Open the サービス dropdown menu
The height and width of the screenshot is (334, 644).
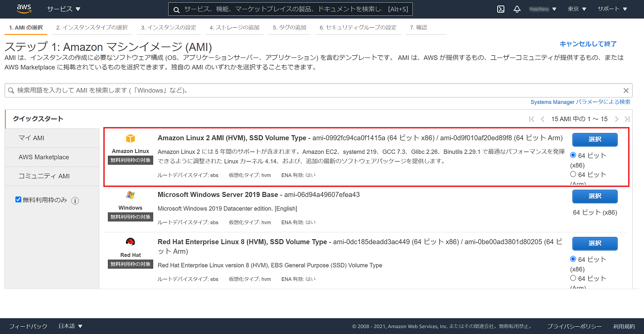click(x=63, y=9)
